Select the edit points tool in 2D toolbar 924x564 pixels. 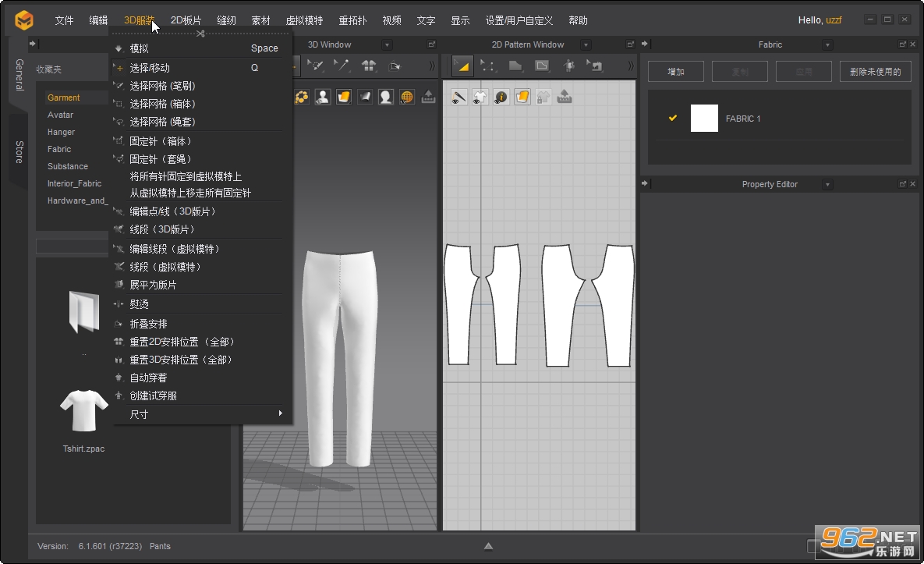(x=488, y=66)
